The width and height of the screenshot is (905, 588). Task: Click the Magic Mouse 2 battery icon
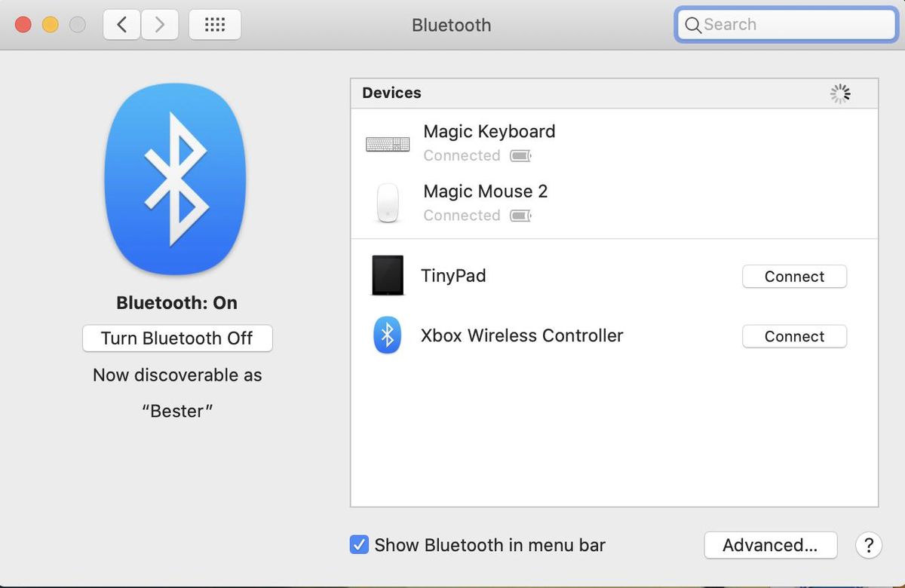click(x=521, y=216)
